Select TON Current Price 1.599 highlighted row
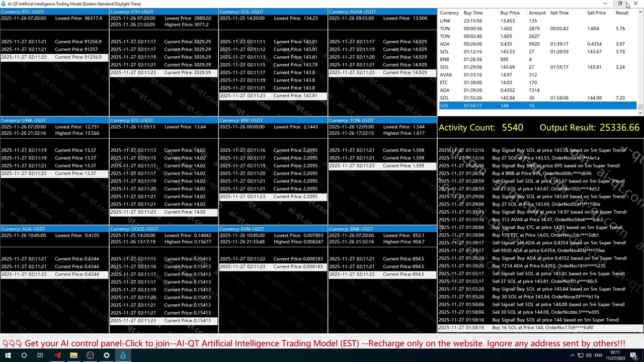644x362 pixels. (382, 166)
